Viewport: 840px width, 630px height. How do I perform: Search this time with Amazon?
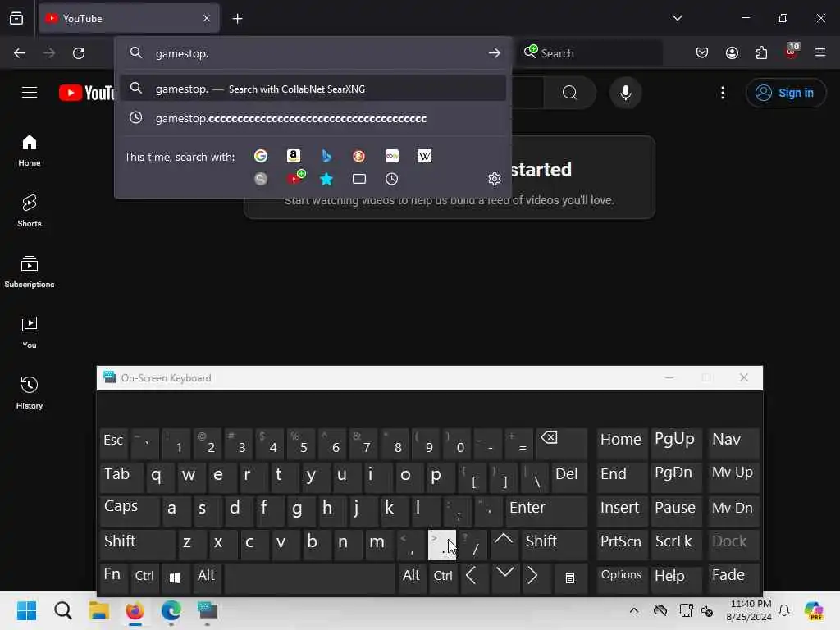pos(294,156)
